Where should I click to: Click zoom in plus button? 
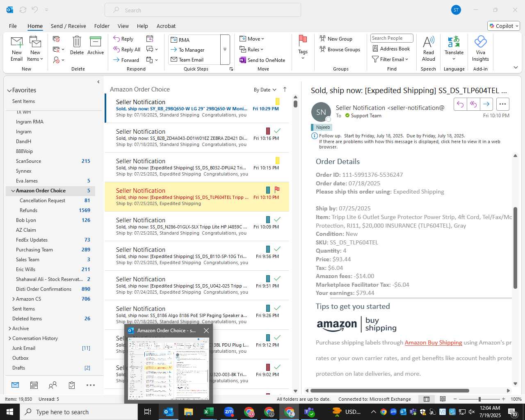(504, 399)
